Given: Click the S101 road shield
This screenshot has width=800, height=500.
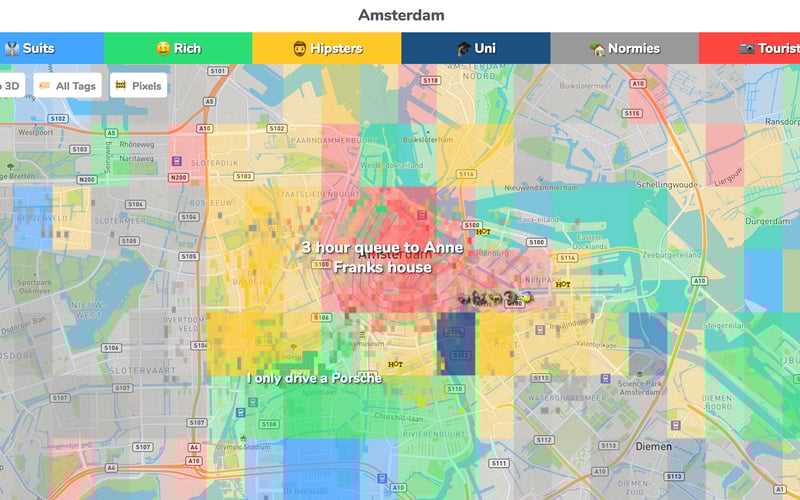Looking at the screenshot, I should [x=217, y=71].
